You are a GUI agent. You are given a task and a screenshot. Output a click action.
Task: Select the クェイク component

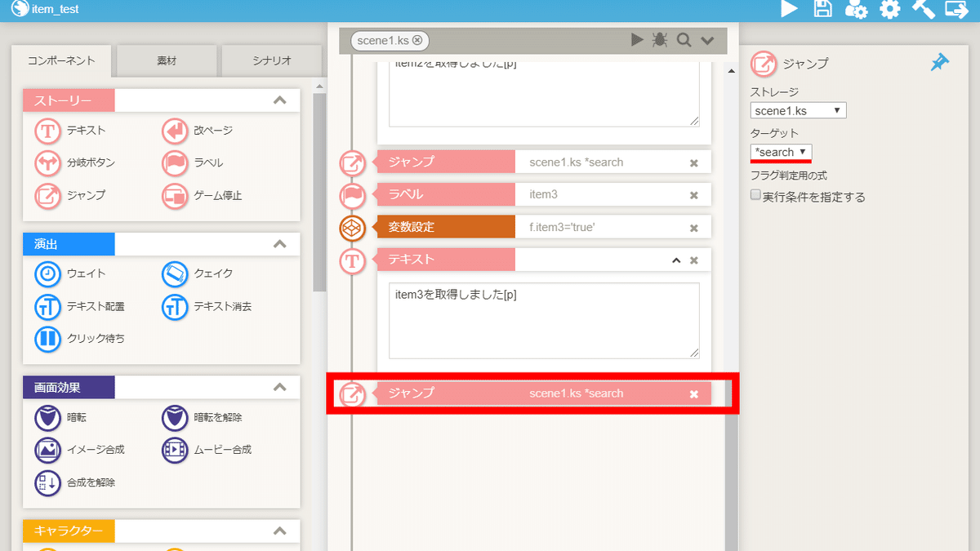click(197, 273)
